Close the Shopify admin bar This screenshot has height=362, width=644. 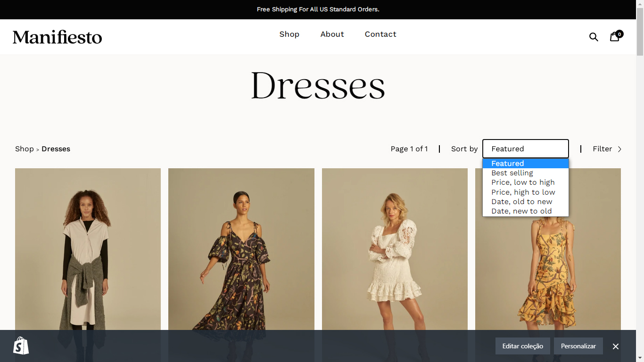click(615, 346)
